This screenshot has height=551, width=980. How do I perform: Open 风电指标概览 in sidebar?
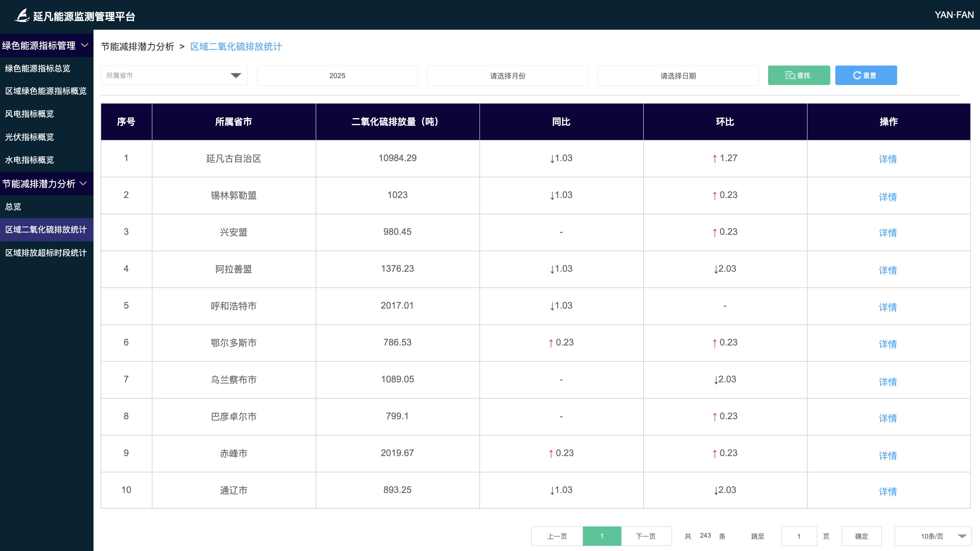click(x=29, y=114)
